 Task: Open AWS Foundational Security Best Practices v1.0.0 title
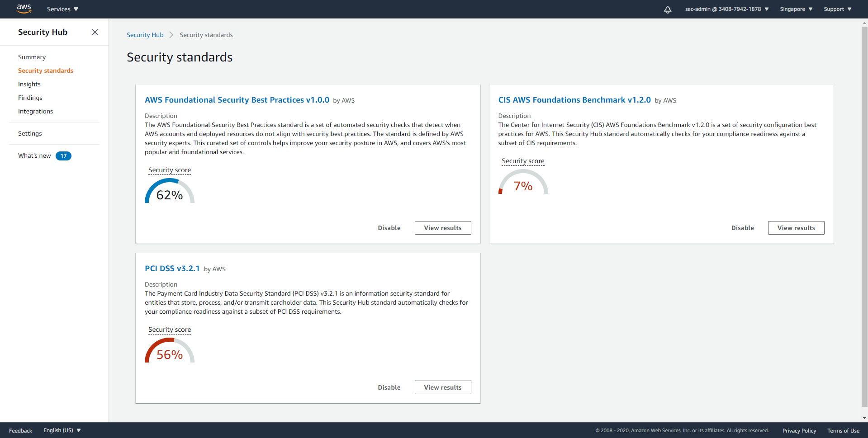pyautogui.click(x=237, y=100)
